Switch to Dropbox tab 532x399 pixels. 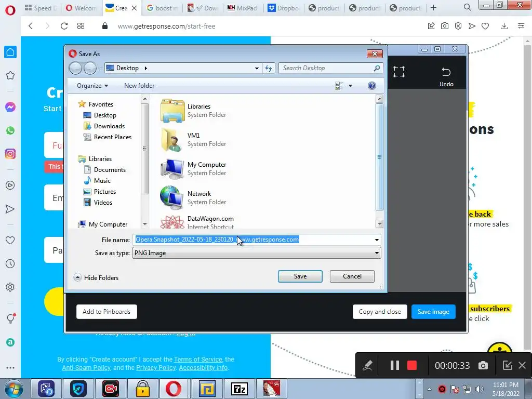(283, 8)
